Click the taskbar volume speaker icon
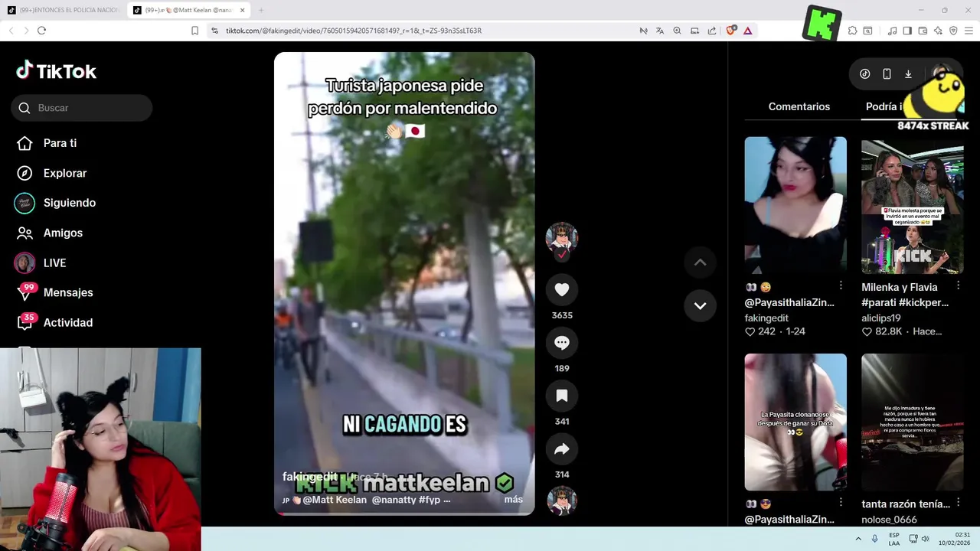980x551 pixels. click(926, 539)
